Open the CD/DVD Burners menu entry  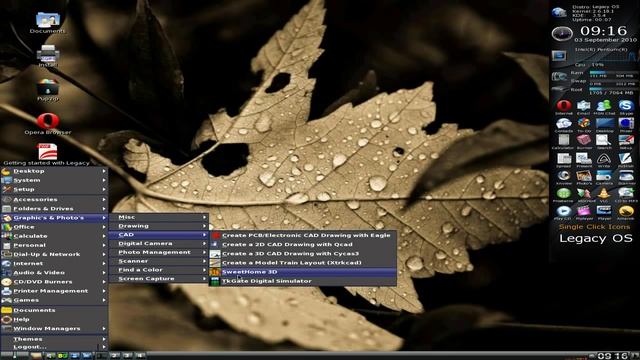[54, 282]
